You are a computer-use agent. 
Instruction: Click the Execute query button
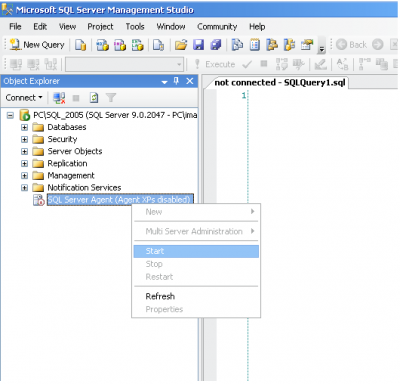click(215, 64)
